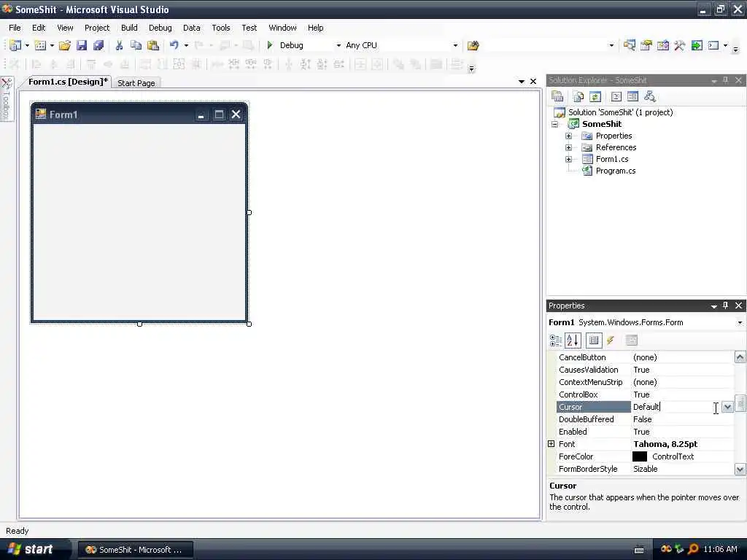Expand the Form1.cs node
Viewport: 747px width, 560px height.
click(x=568, y=159)
